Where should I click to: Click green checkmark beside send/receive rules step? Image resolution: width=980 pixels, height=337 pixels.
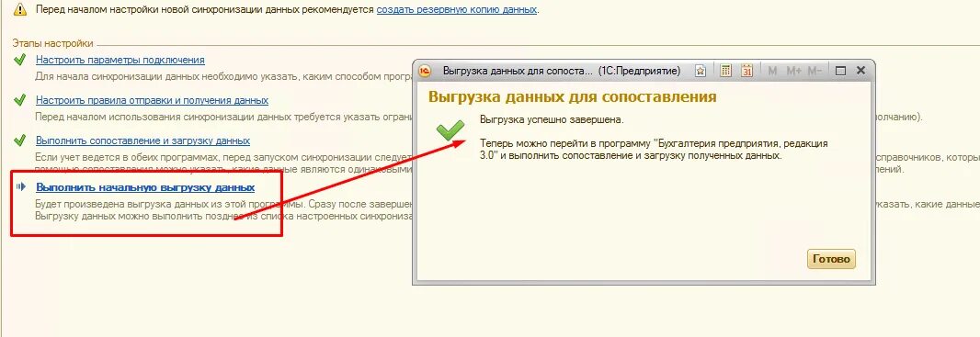coord(20,100)
